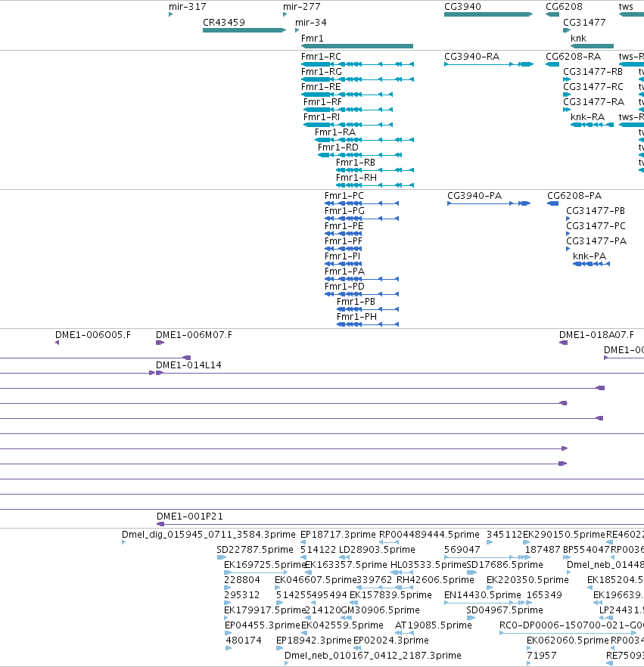Select the DME1-006M07.F BAC end label

point(194,335)
